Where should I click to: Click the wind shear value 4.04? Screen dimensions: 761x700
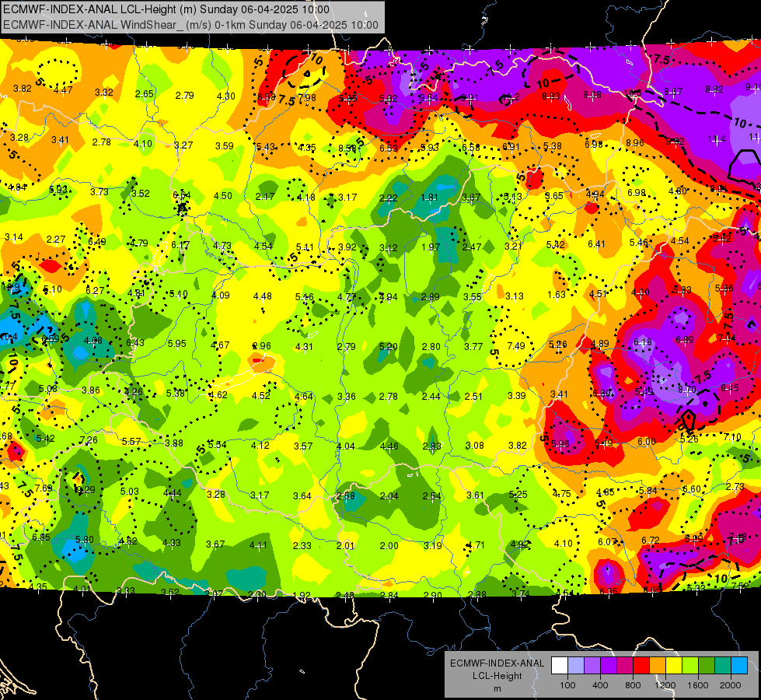[x=346, y=446]
